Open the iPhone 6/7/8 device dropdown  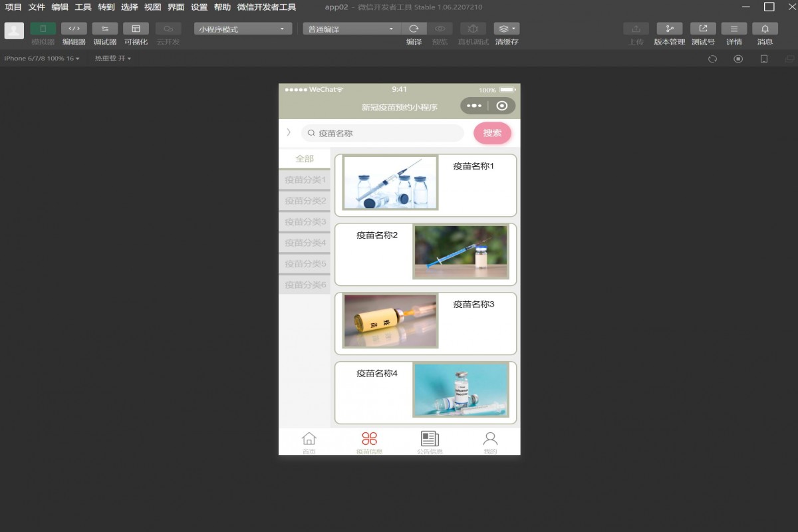(41, 59)
